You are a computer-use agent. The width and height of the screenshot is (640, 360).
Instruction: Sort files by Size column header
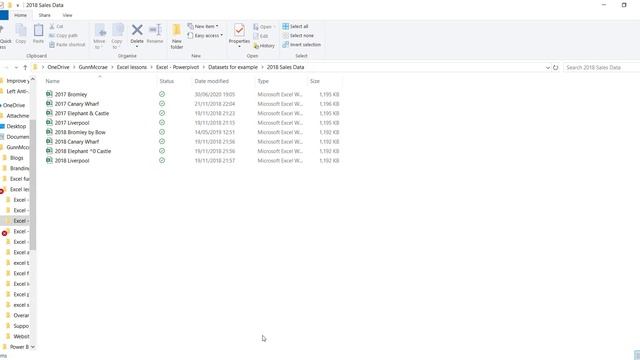(315, 81)
